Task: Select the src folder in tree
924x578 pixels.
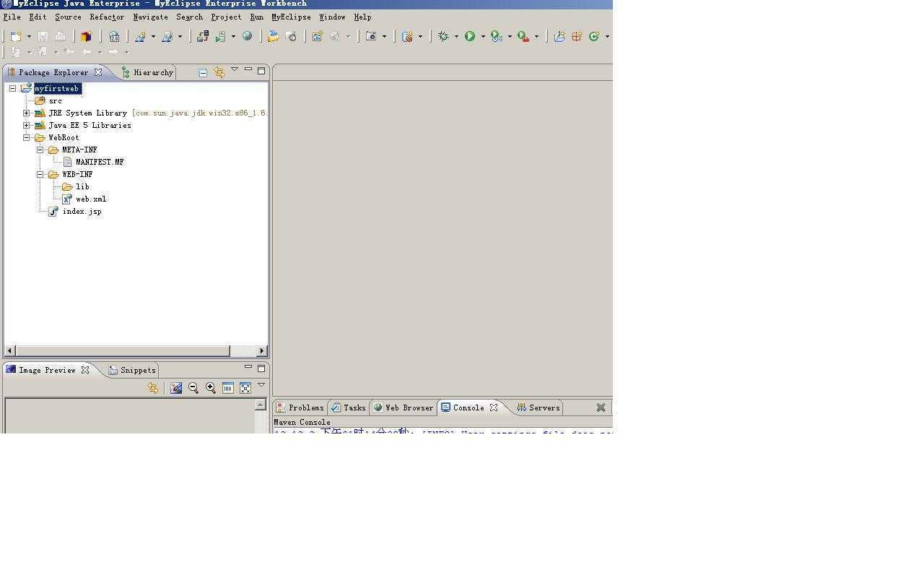Action: (x=48, y=100)
